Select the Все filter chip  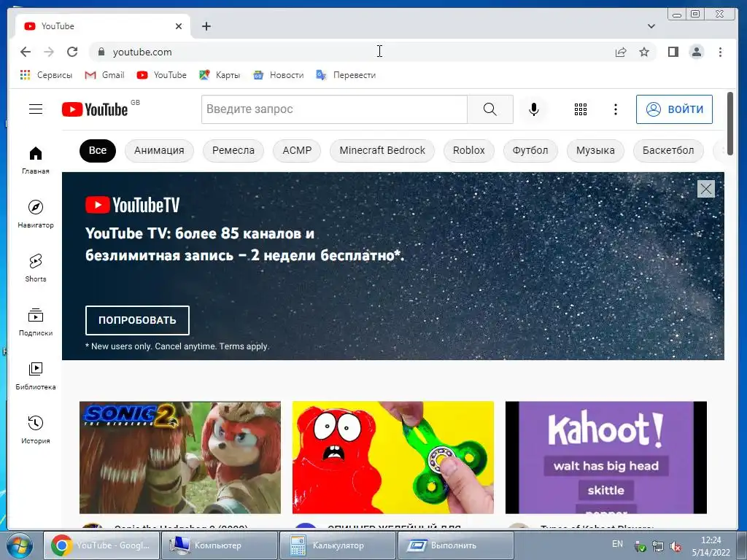point(98,150)
